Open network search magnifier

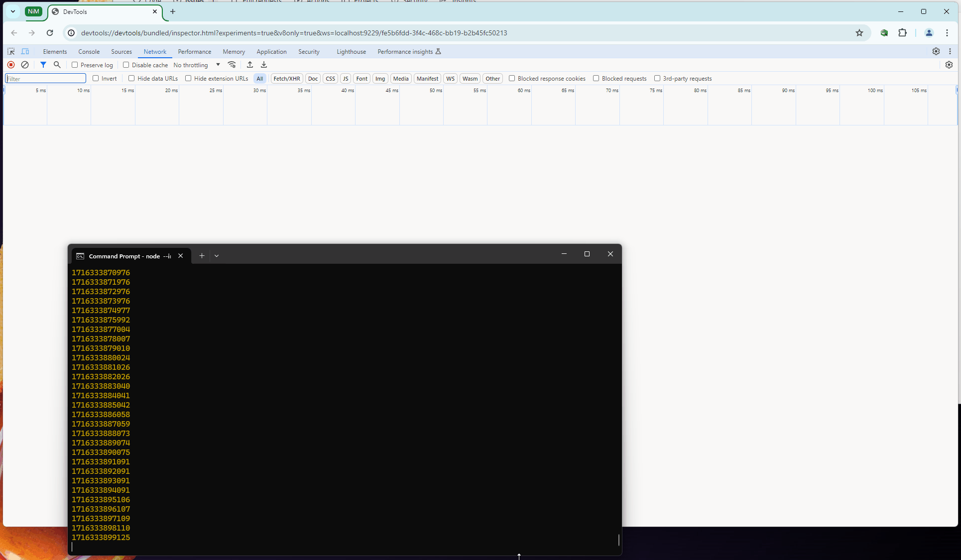(57, 65)
